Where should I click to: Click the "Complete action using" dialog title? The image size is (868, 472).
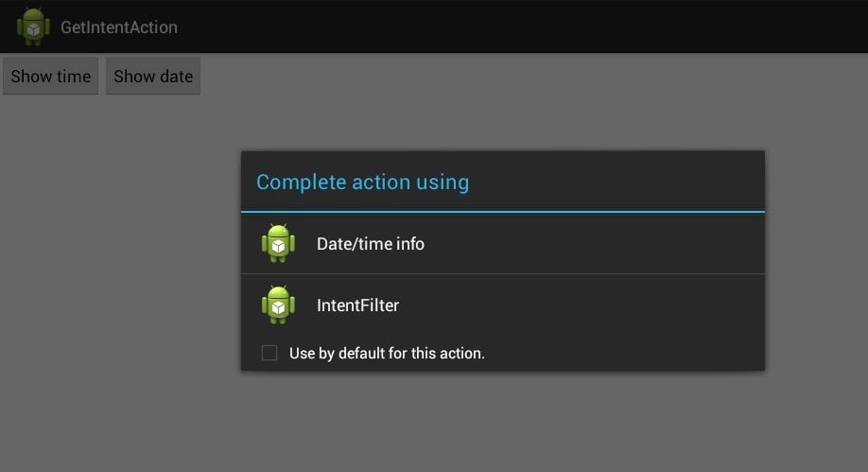pyautogui.click(x=362, y=183)
